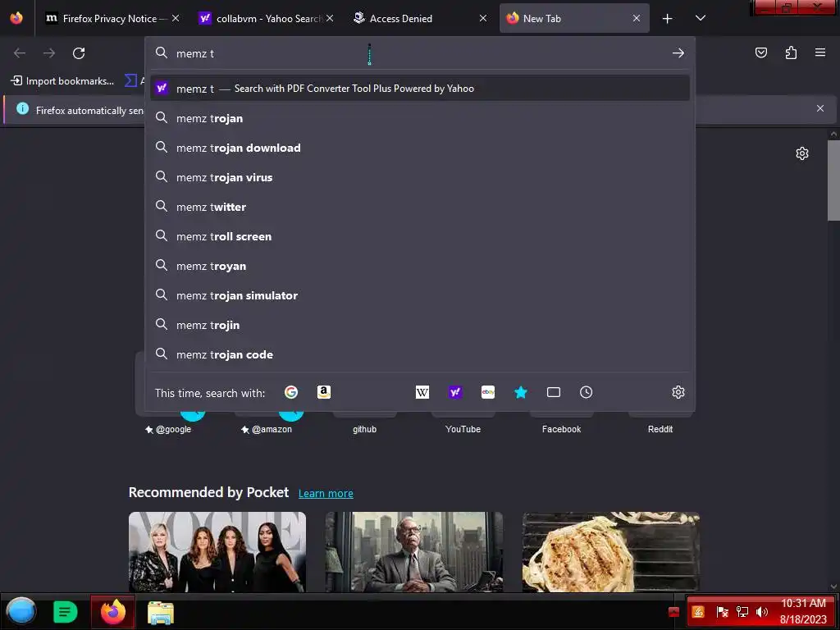Choose suggestion "memz trojan"
Screen dimensions: 840x630
[x=420, y=118]
